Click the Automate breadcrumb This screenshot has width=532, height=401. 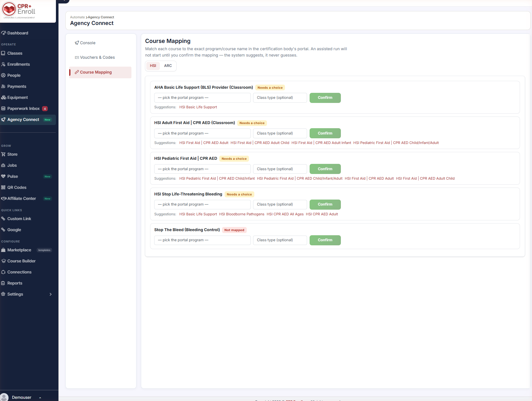pos(77,17)
